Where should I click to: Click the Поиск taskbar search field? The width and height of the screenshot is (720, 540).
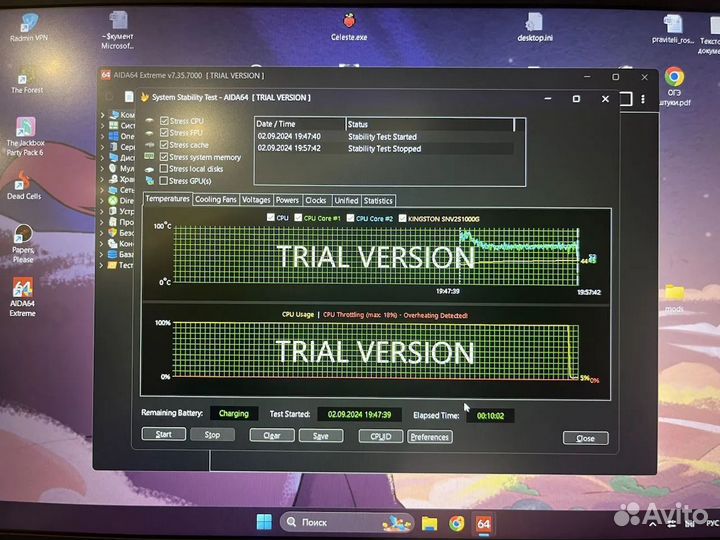[347, 523]
